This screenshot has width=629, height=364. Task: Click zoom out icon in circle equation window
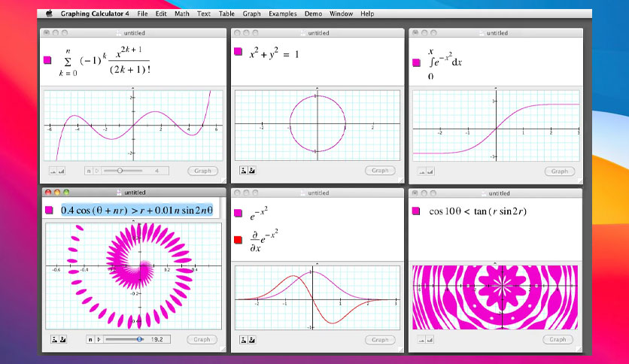(x=244, y=171)
